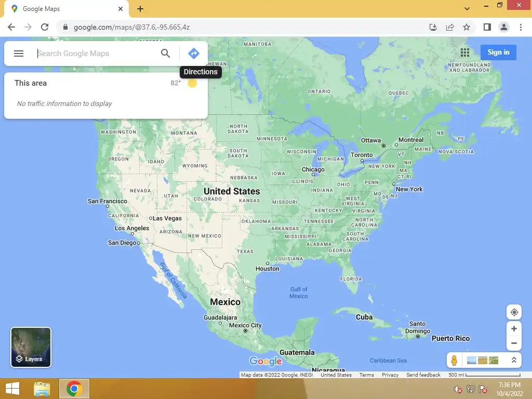The width and height of the screenshot is (532, 399).
Task: Open the Windows Start button
Action: click(12, 389)
